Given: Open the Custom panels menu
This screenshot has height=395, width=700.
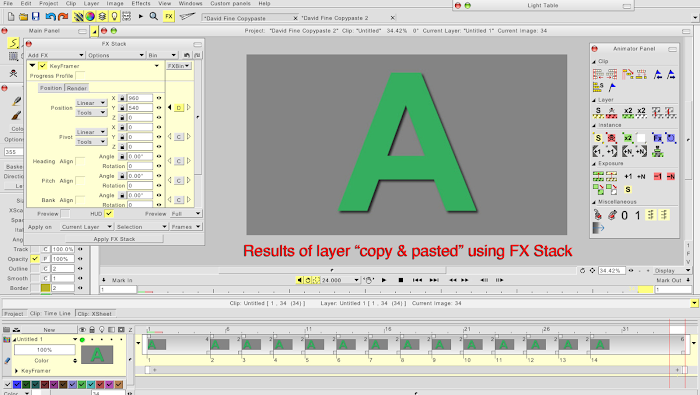Looking at the screenshot, I should (x=230, y=4).
